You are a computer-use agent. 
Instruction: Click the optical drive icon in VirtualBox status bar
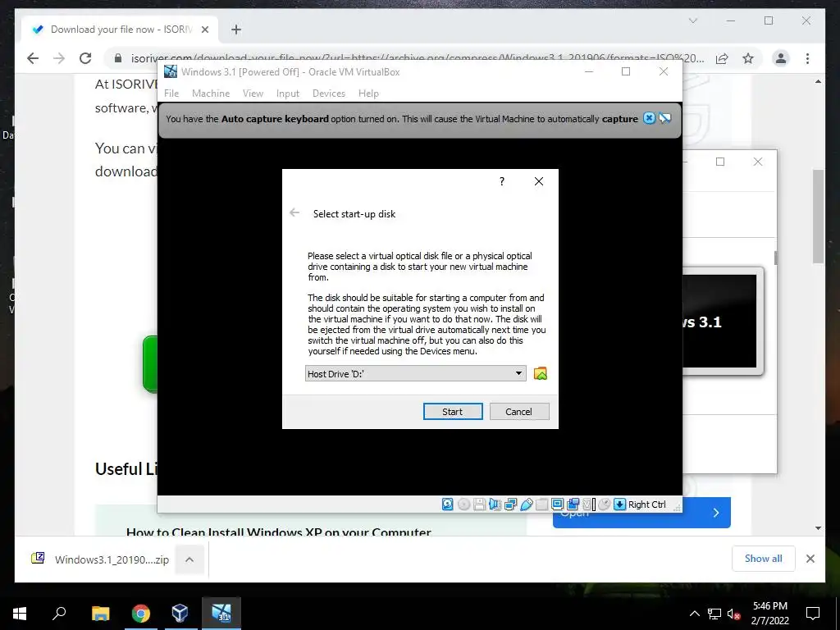click(464, 504)
